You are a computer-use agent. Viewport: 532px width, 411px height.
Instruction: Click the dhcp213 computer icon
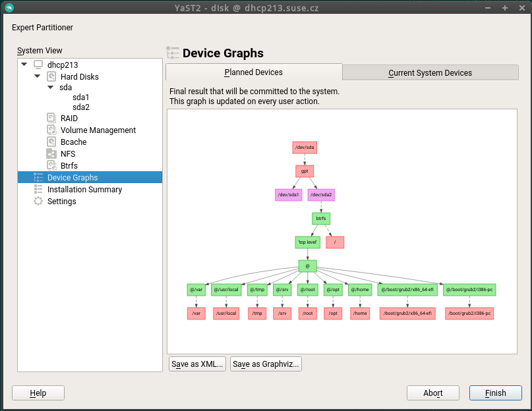click(x=38, y=65)
